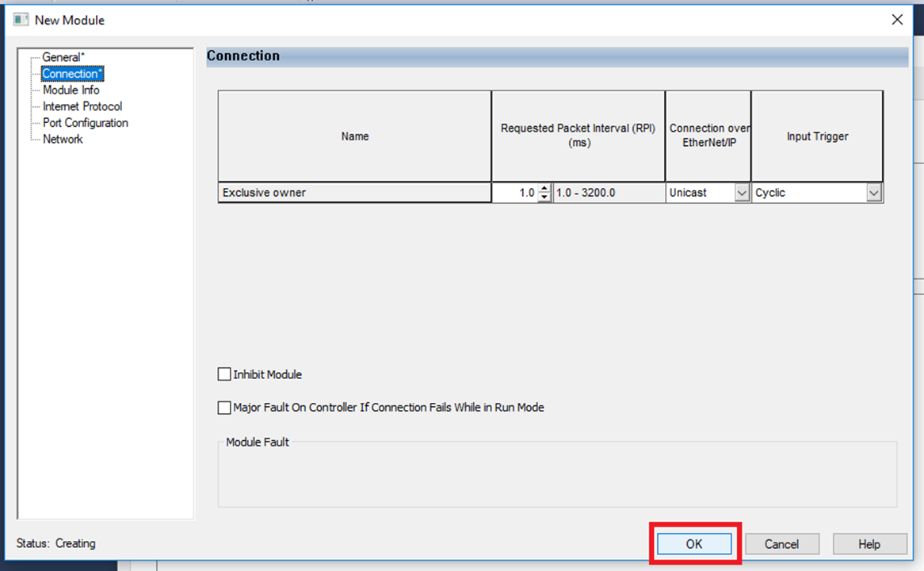
Task: Select Network in the tree
Action: coord(63,140)
